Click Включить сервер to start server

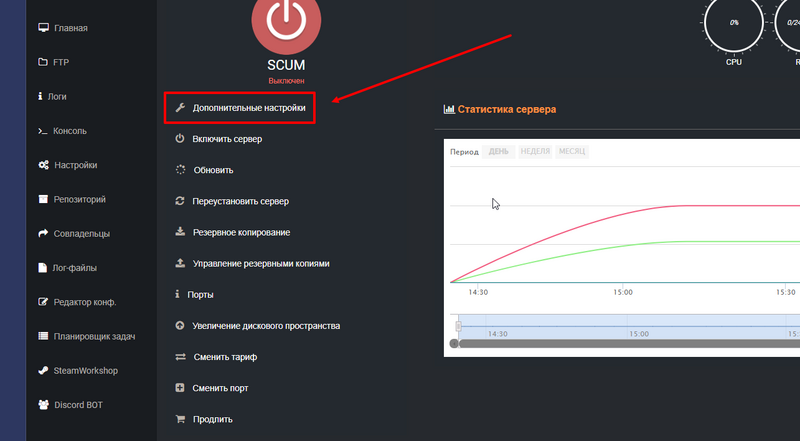pyautogui.click(x=227, y=139)
